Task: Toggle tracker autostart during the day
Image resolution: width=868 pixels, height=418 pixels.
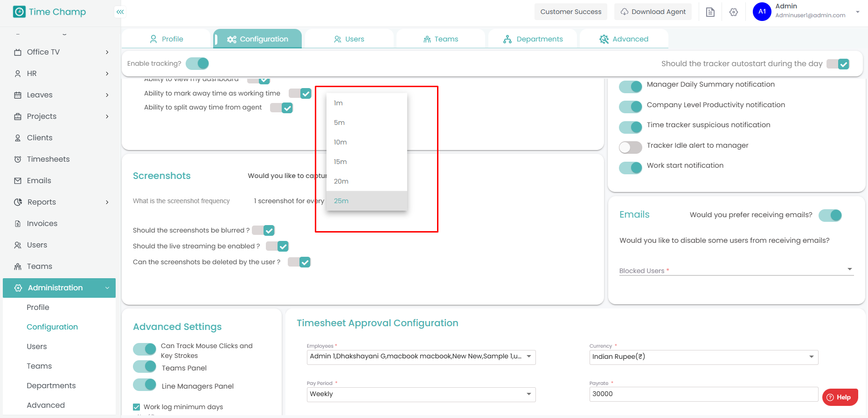Action: [838, 64]
